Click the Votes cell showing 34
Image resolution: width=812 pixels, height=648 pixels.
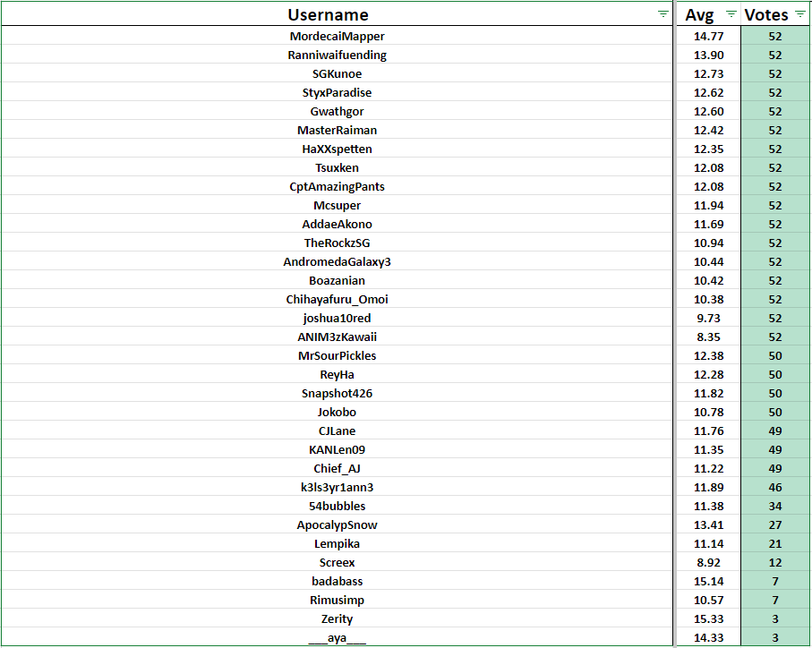coord(774,507)
